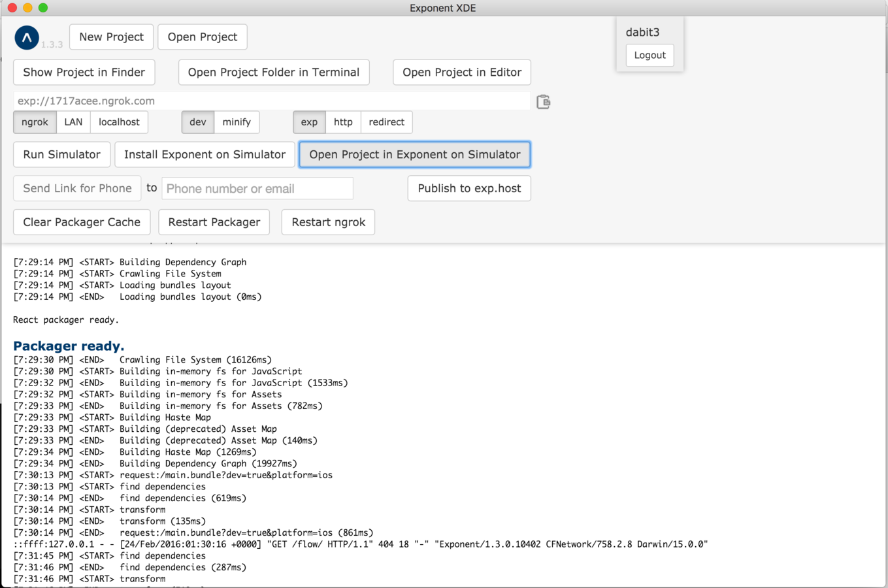
Task: Select redirect protocol option
Action: (387, 122)
